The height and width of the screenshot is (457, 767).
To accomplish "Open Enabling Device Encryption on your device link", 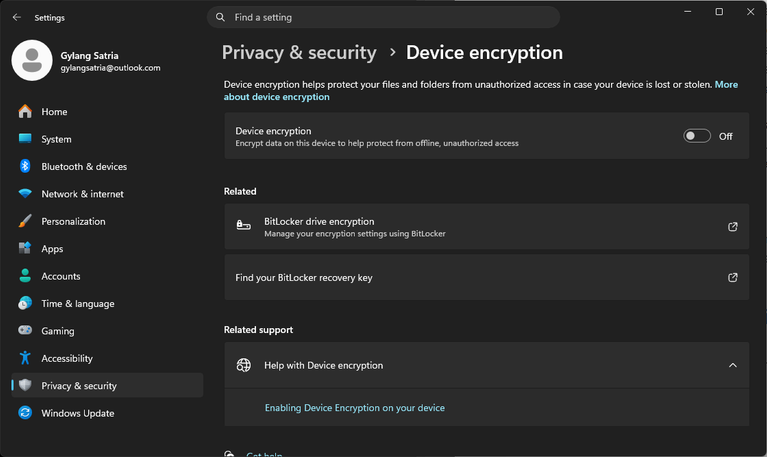I will tap(355, 408).
